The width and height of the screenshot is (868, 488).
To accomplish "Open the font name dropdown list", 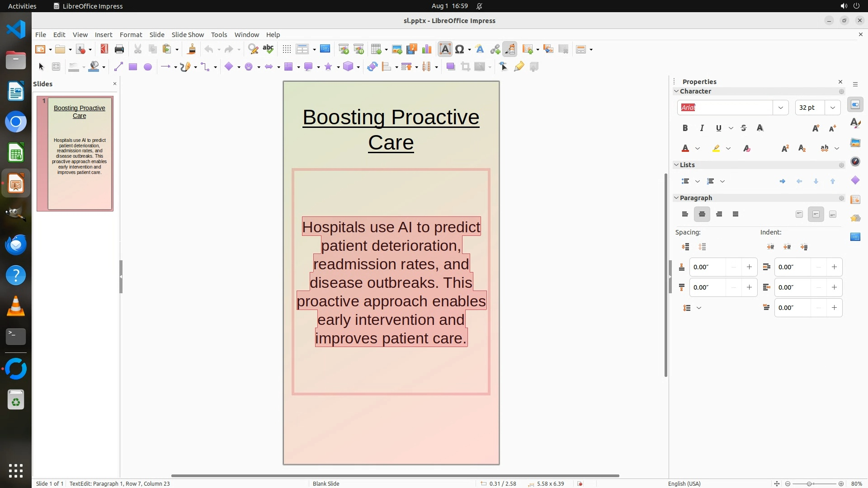I will tap(780, 108).
